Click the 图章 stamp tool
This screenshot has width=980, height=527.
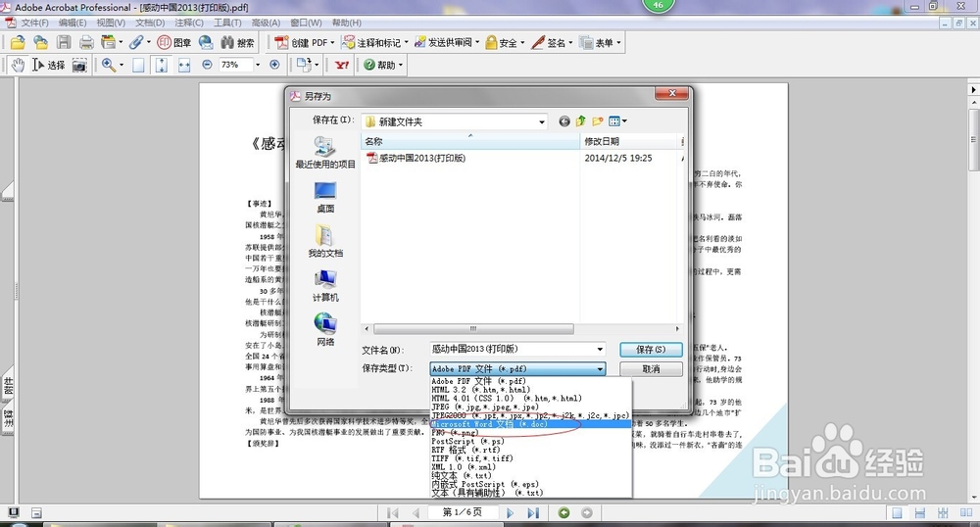point(174,42)
